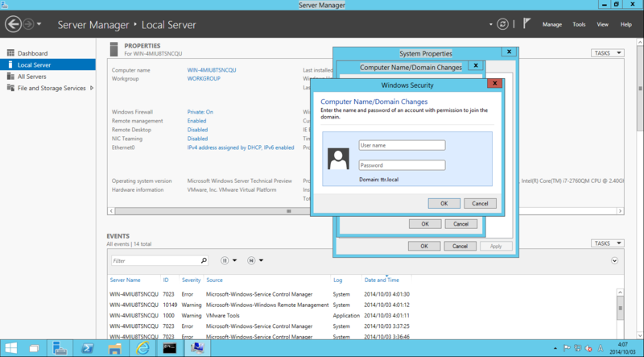This screenshot has width=644, height=357.
Task: Open Server Manager from the taskbar
Action: pos(60,348)
